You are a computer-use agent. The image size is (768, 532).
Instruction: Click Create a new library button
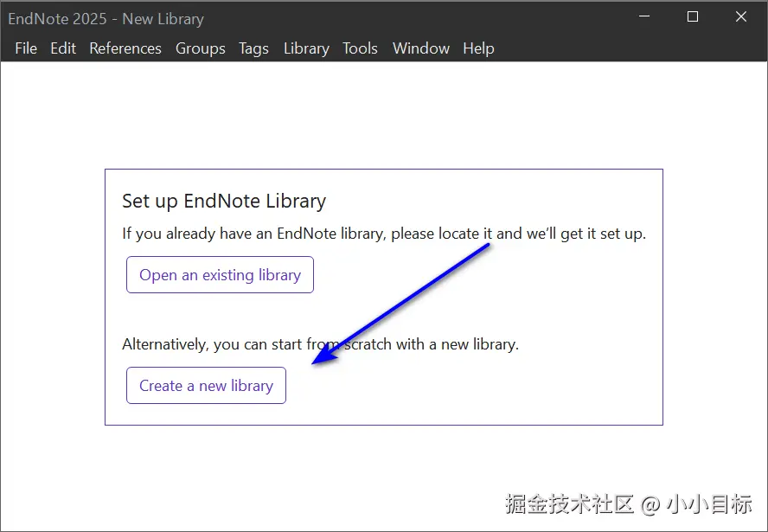206,386
